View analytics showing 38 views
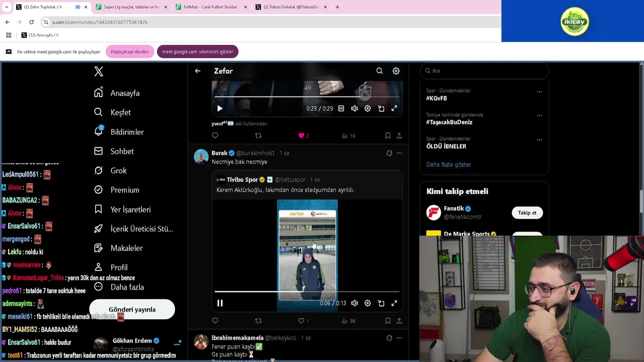Image resolution: width=644 pixels, height=362 pixels. pyautogui.click(x=348, y=321)
